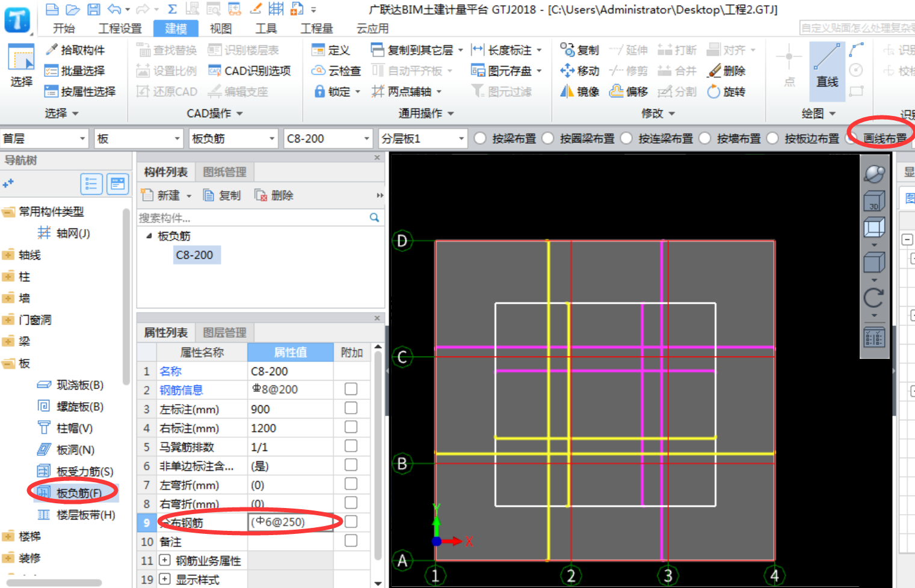Image resolution: width=915 pixels, height=588 pixels.
Task: Collapse the 板负筋 node in component list
Action: (x=149, y=236)
